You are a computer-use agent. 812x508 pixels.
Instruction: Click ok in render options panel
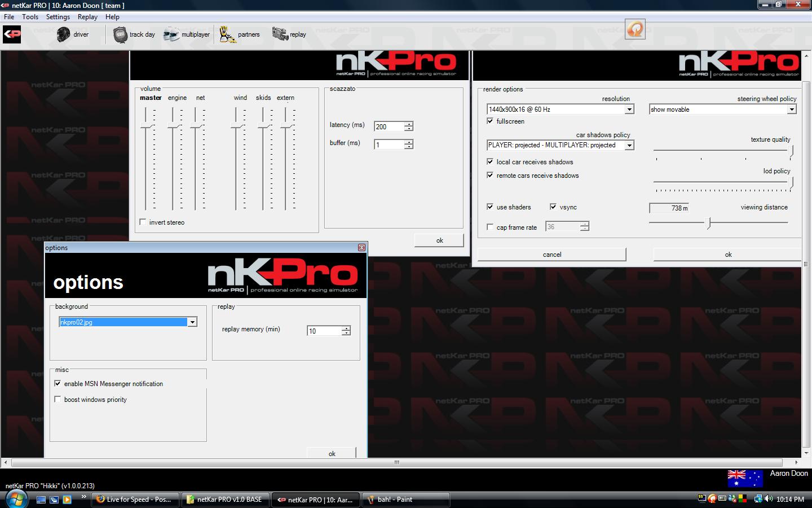tap(728, 255)
